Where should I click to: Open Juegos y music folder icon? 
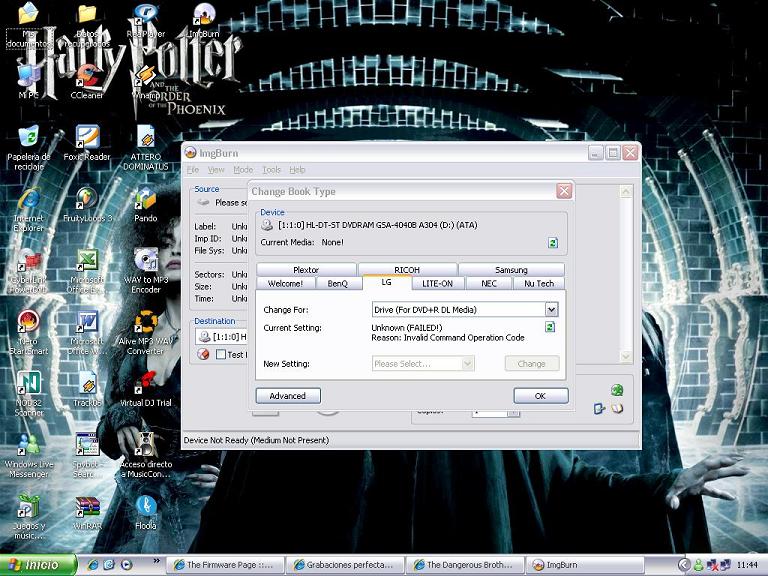[28, 518]
